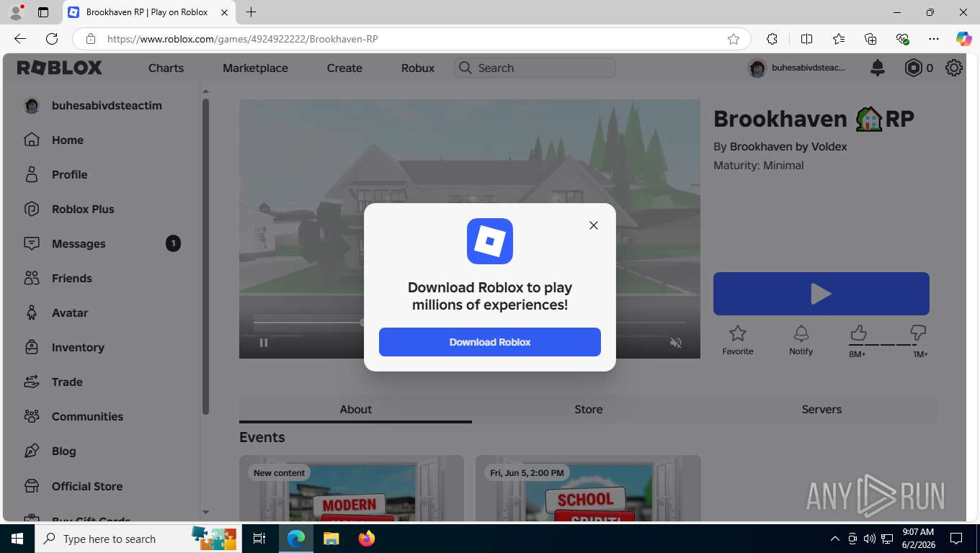Open the Edge tab actions menu
Screen dimensions: 980x553
pyautogui.click(x=43, y=12)
